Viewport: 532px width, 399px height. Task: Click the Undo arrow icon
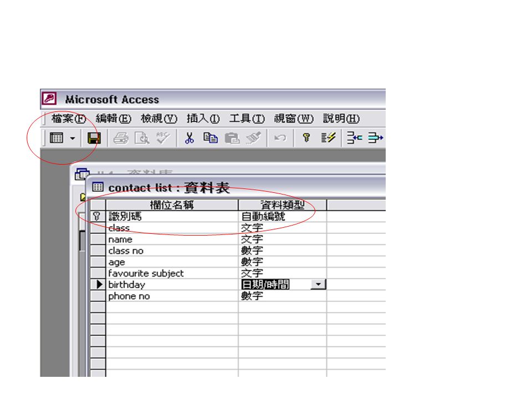[280, 138]
